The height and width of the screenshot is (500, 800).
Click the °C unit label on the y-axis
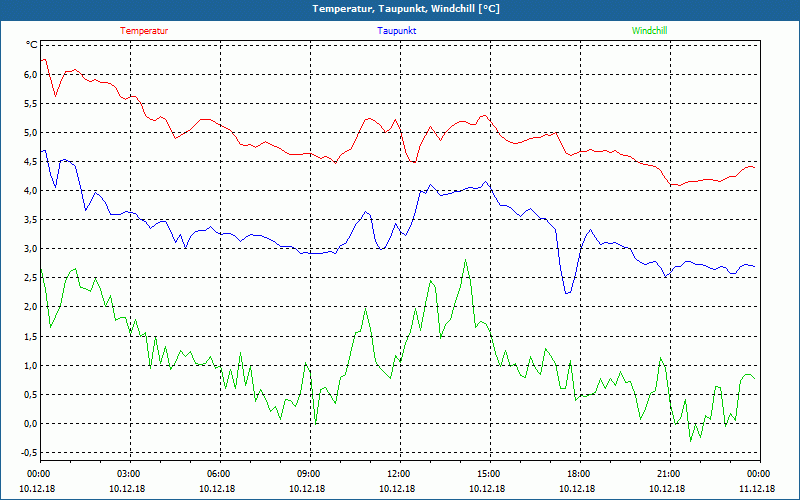(32, 45)
